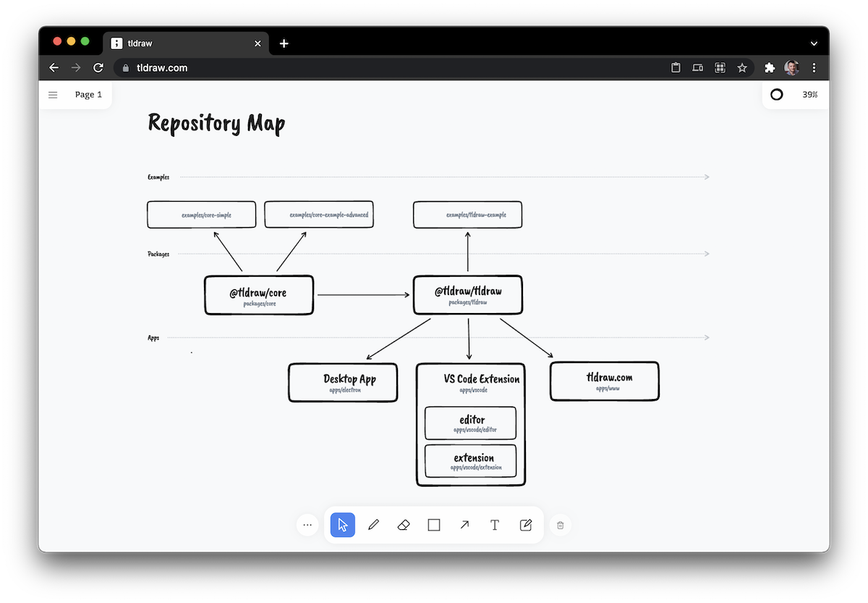This screenshot has width=868, height=603.
Task: Click the Apps section label
Action: click(153, 338)
